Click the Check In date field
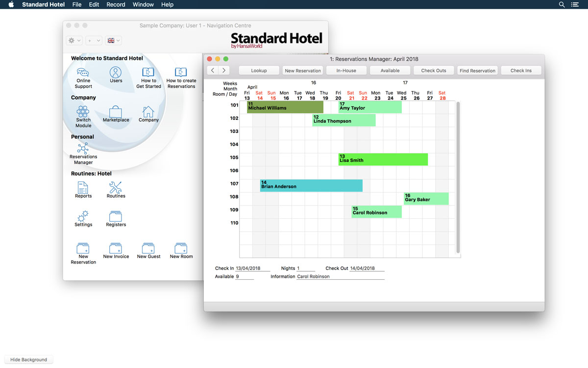The image size is (588, 368). tap(252, 269)
